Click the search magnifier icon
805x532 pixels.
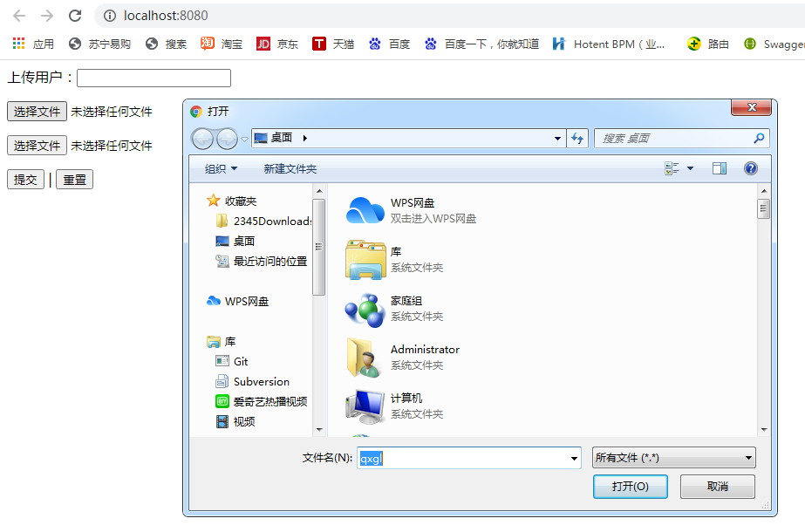pyautogui.click(x=759, y=138)
